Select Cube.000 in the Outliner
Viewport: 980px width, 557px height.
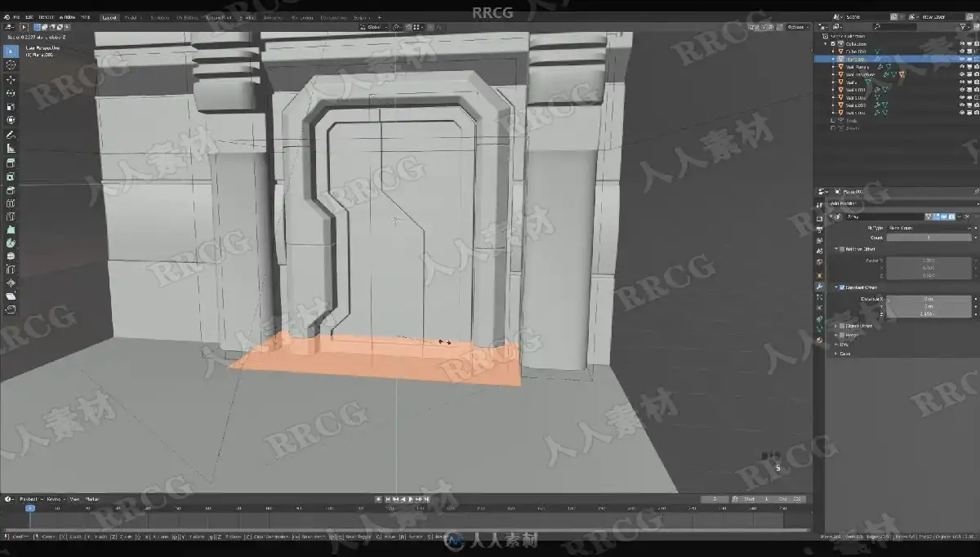click(x=856, y=51)
